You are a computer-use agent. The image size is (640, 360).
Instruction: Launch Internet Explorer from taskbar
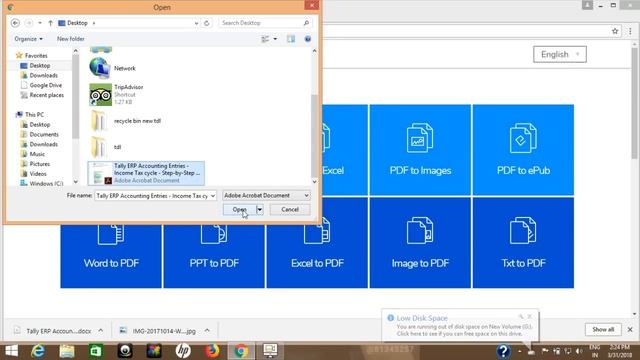38,351
